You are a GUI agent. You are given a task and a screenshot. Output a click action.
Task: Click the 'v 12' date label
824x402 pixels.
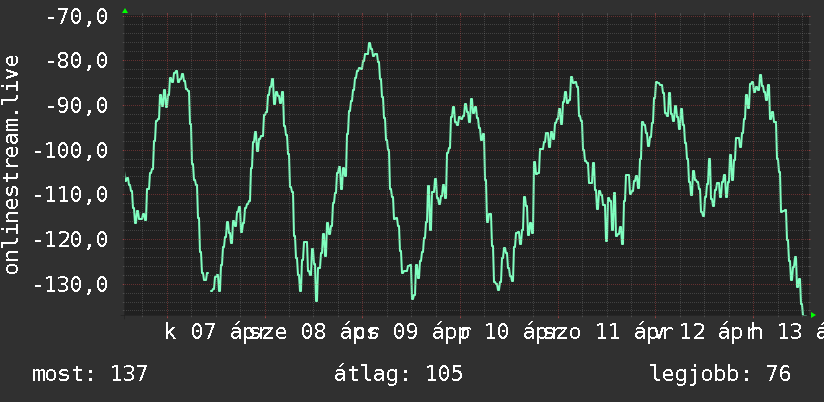click(679, 333)
